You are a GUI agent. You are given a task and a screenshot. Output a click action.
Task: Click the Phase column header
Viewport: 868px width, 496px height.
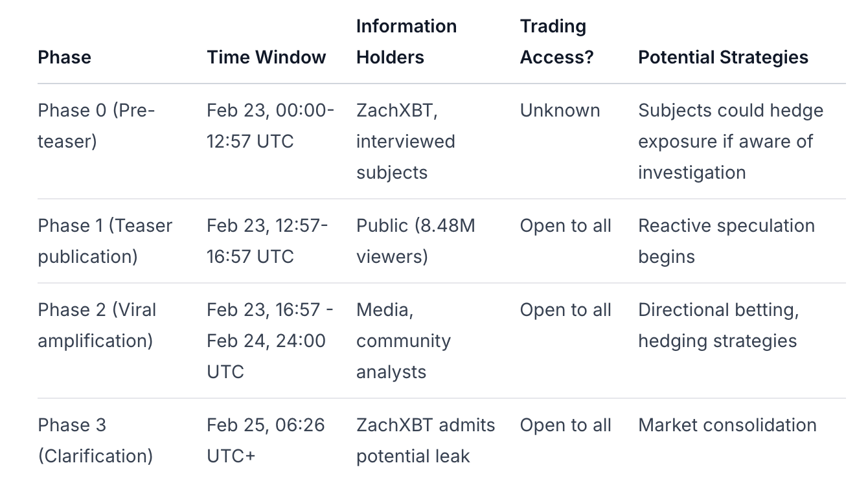64,57
